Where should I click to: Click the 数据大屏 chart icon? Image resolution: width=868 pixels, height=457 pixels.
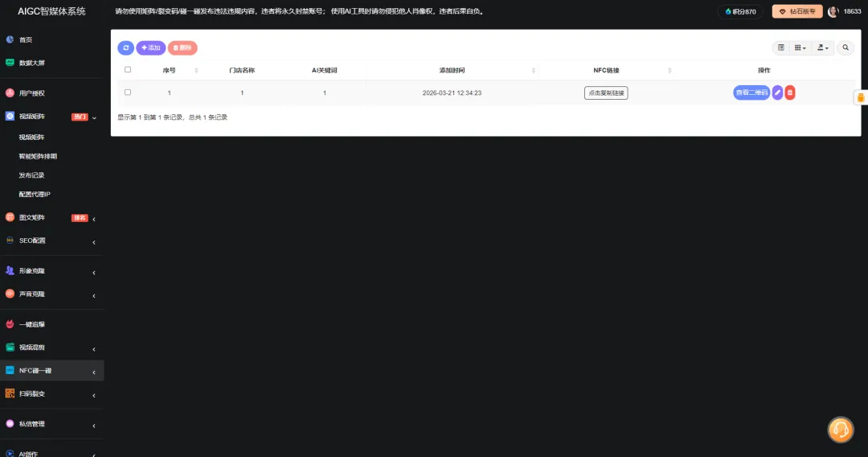(x=10, y=63)
